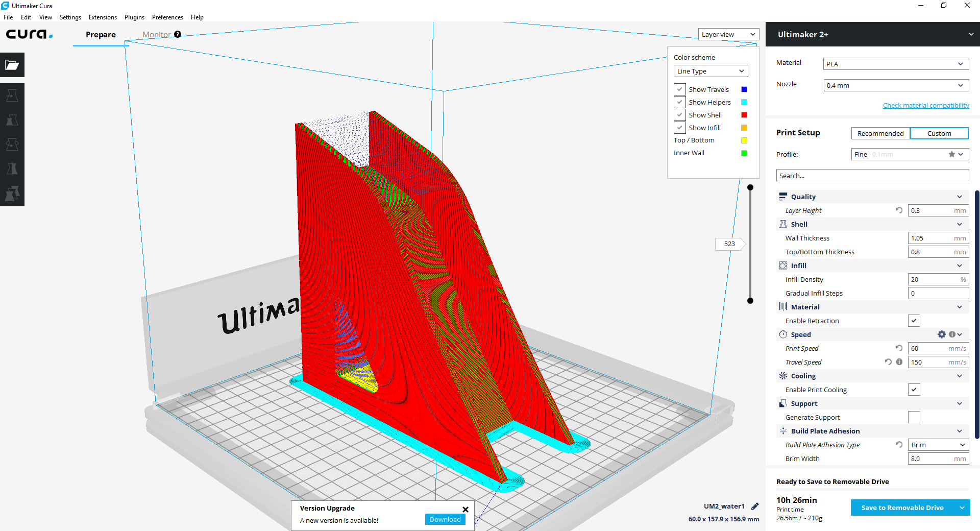Select the Rotate tool in left toolbar
Screen dimensions: 980x531
[x=12, y=144]
